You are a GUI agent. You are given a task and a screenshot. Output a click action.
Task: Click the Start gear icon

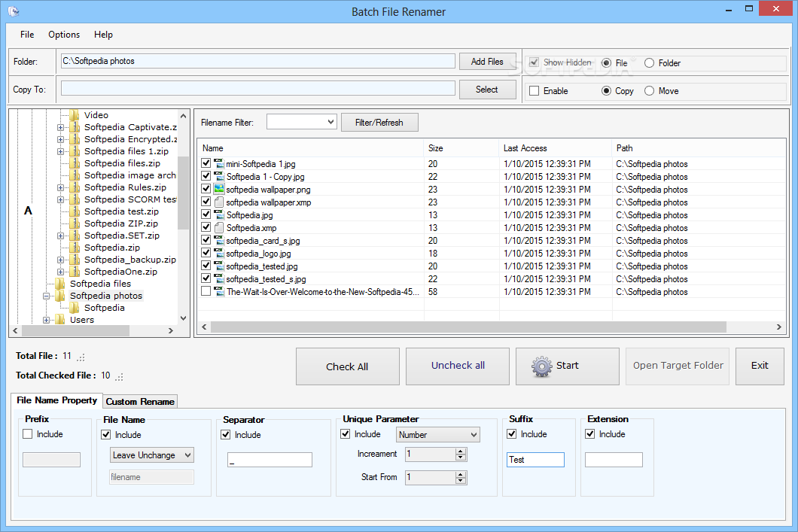pos(541,366)
